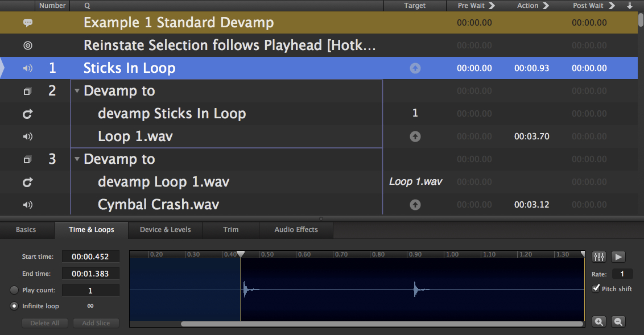Zoom in on the waveform

coord(598,322)
